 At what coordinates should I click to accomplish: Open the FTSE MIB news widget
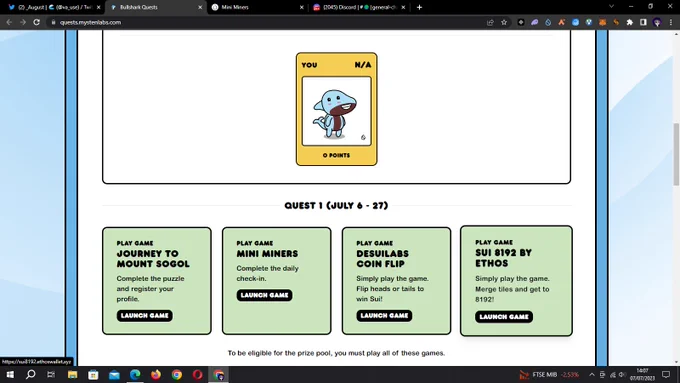pyautogui.click(x=549, y=374)
